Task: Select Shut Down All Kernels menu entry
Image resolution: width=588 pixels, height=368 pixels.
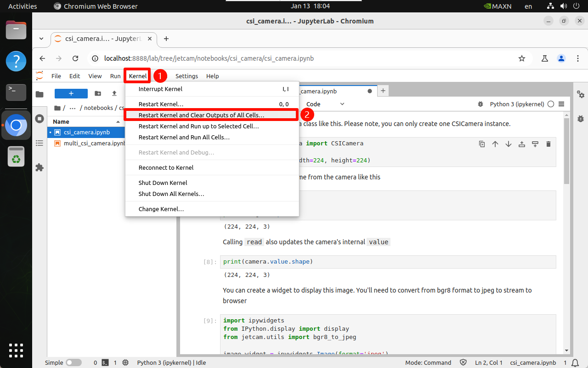Action: [x=171, y=194]
